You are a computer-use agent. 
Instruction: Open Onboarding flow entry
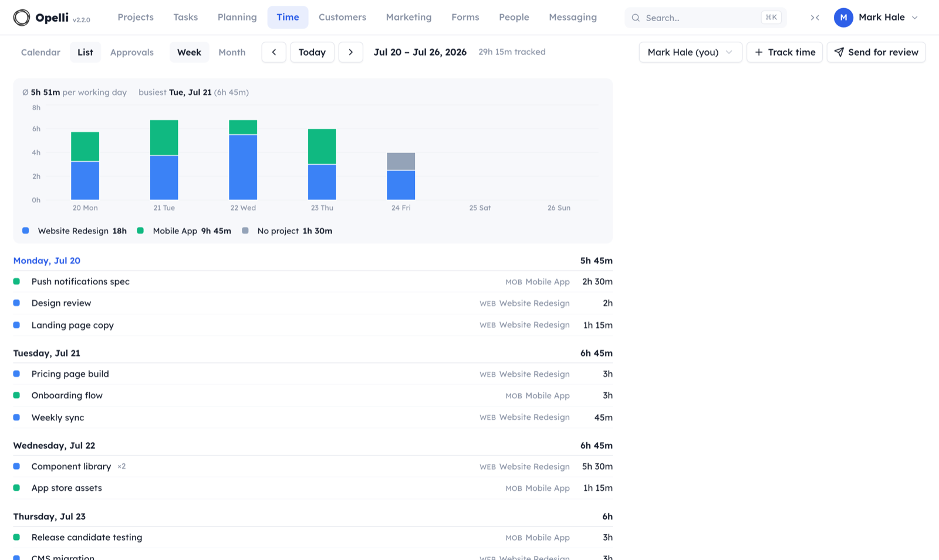click(313, 396)
